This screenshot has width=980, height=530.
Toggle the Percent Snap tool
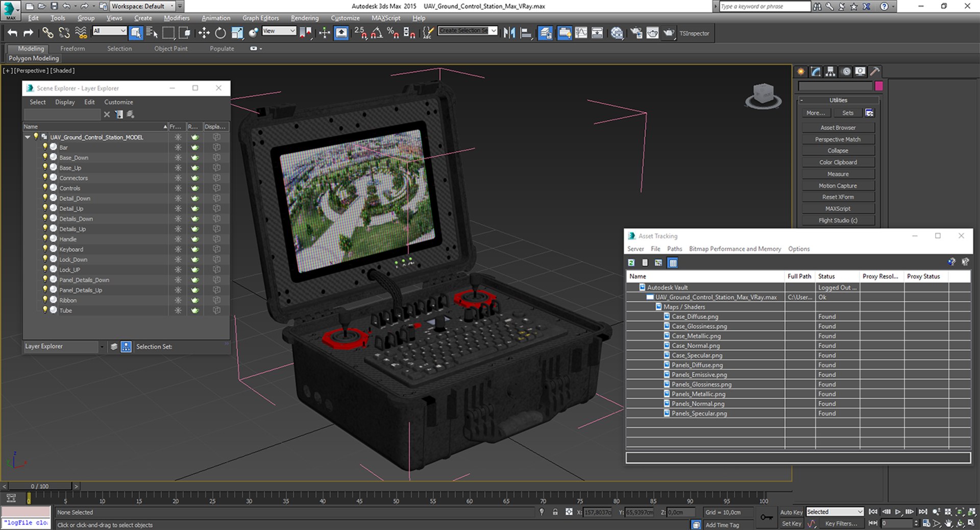(x=393, y=33)
